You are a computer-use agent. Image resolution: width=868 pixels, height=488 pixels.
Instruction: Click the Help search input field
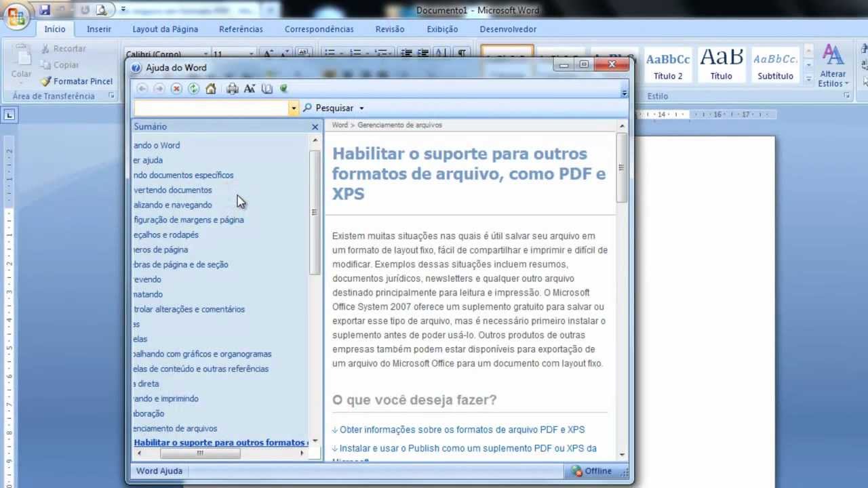(212, 108)
